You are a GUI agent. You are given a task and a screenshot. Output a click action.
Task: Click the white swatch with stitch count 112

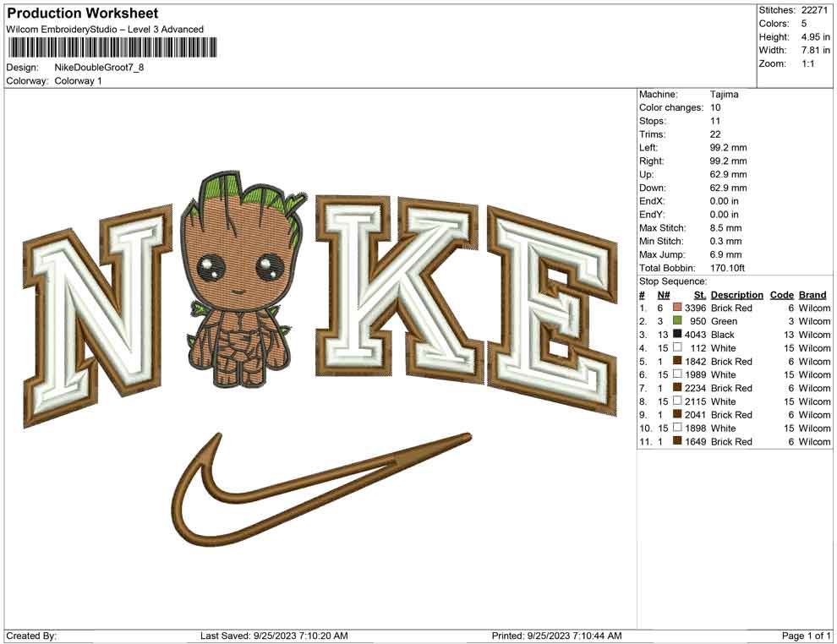click(677, 347)
